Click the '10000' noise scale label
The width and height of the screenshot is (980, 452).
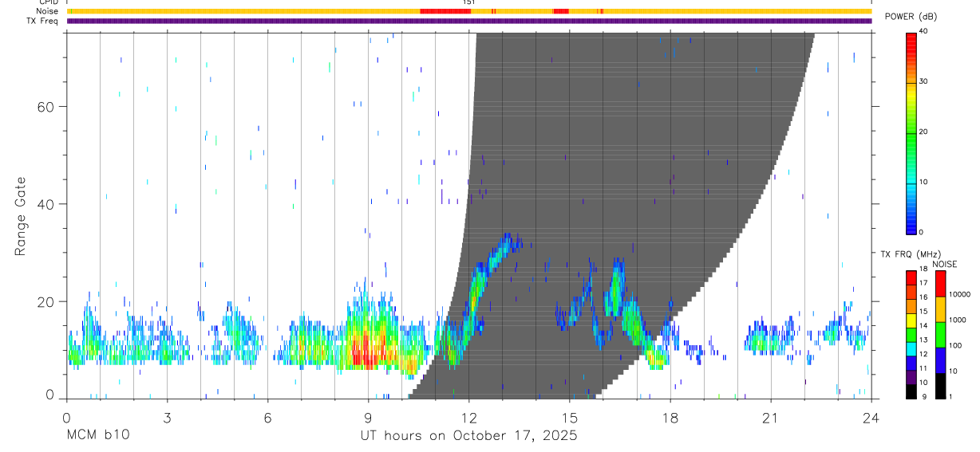pyautogui.click(x=959, y=294)
